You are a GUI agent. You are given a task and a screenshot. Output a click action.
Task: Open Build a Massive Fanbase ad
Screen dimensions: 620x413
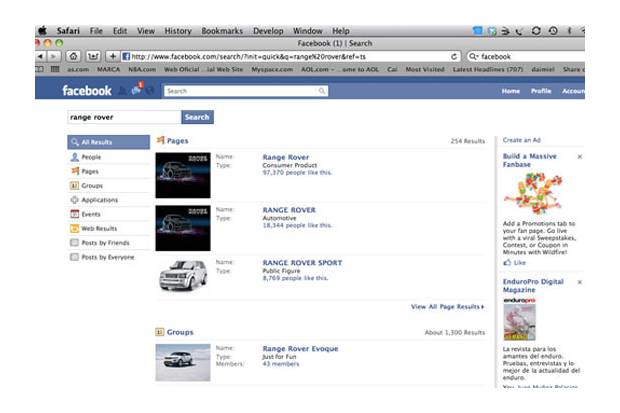tap(529, 160)
